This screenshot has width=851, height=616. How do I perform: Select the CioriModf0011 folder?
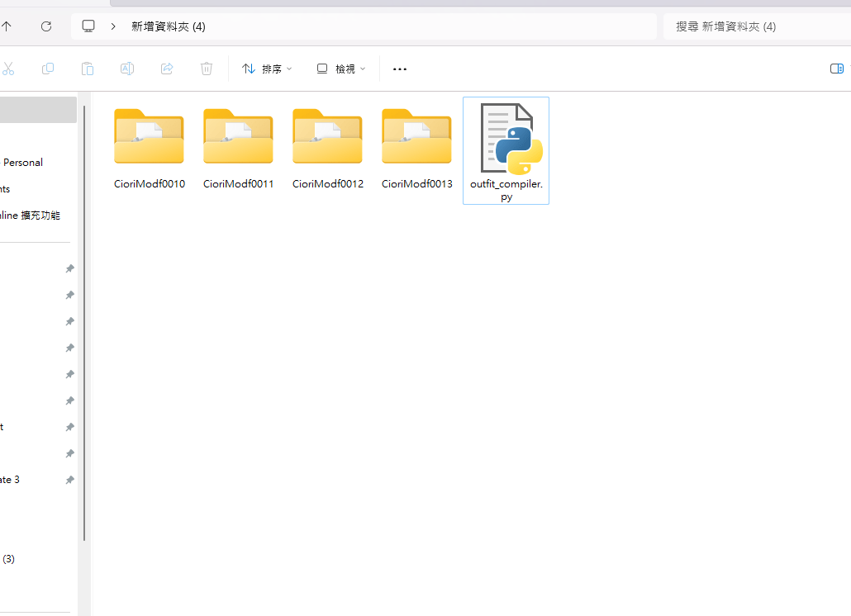click(238, 149)
